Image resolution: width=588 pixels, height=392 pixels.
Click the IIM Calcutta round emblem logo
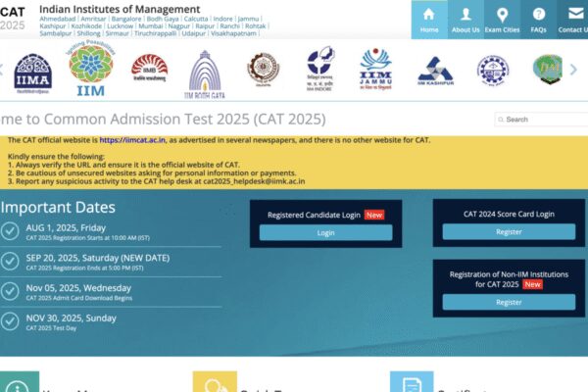pos(264,70)
